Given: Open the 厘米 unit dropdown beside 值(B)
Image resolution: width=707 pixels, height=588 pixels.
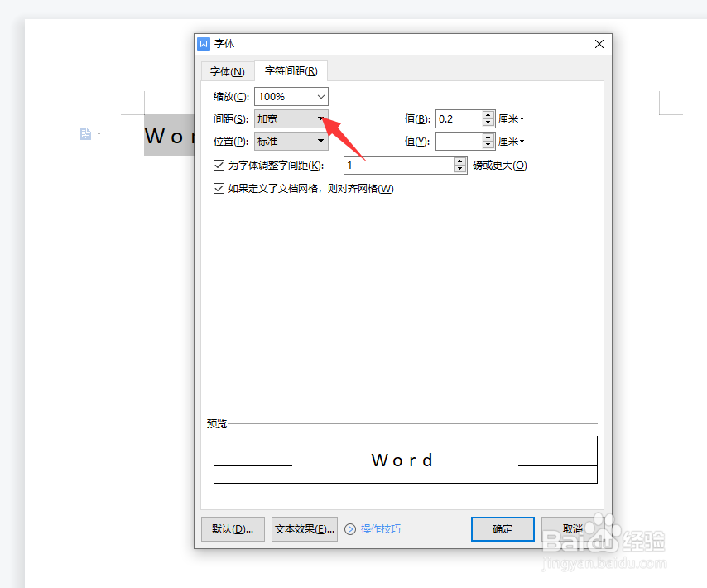Looking at the screenshot, I should (512, 119).
